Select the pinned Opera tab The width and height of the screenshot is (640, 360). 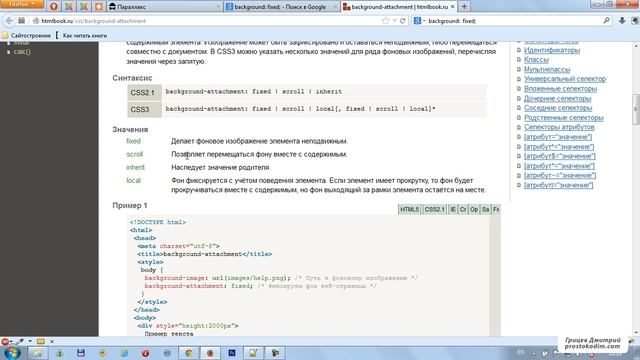tap(54, 7)
